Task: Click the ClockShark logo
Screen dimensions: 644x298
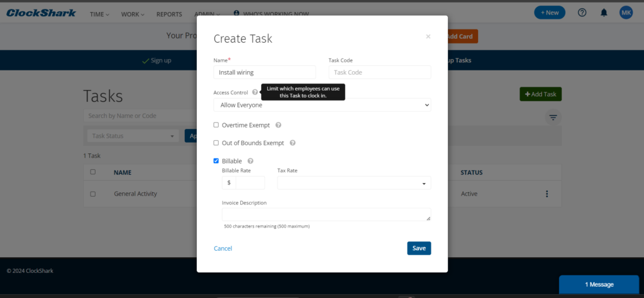Action: [x=41, y=13]
